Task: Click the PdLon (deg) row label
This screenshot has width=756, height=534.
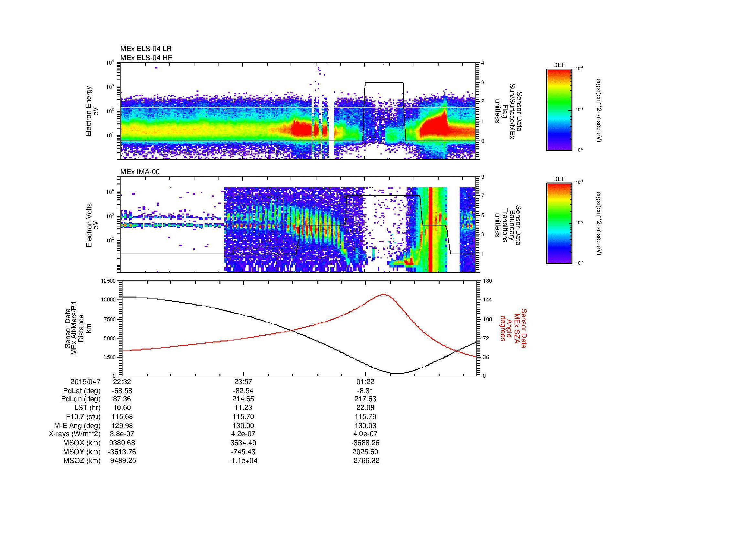Action: tap(81, 399)
